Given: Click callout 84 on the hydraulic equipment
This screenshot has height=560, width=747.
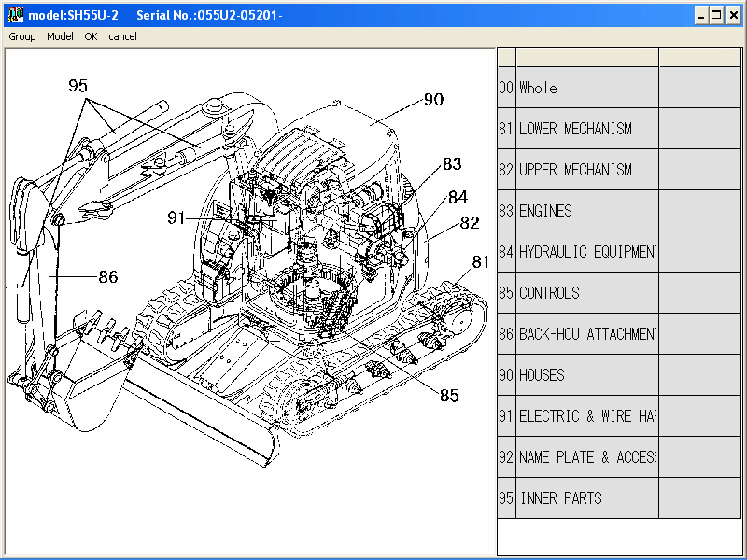Looking at the screenshot, I should click(458, 198).
